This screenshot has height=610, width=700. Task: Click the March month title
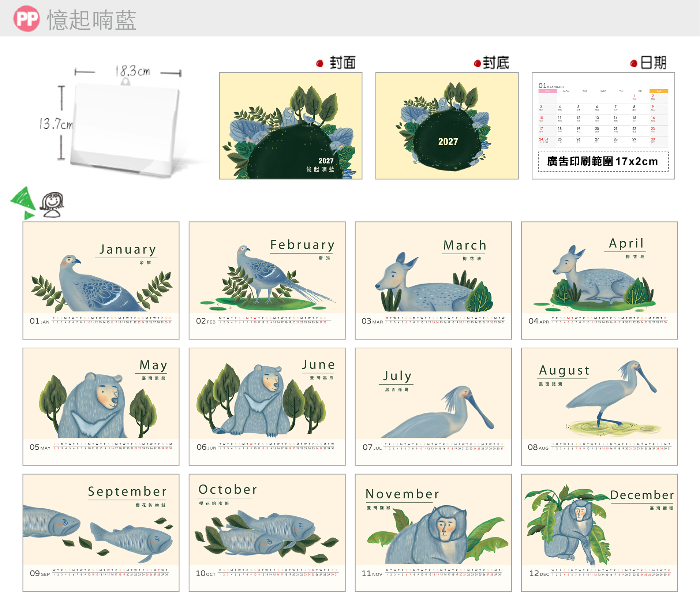(465, 245)
